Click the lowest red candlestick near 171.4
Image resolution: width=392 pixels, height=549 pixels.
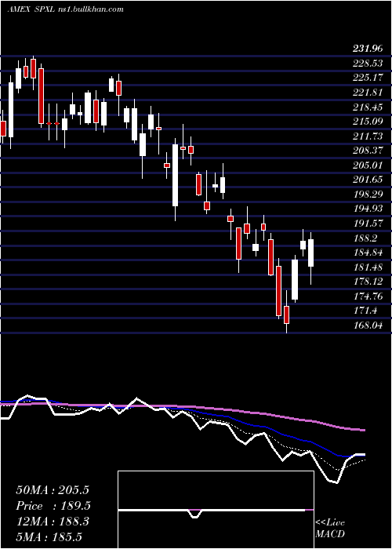(x=287, y=314)
